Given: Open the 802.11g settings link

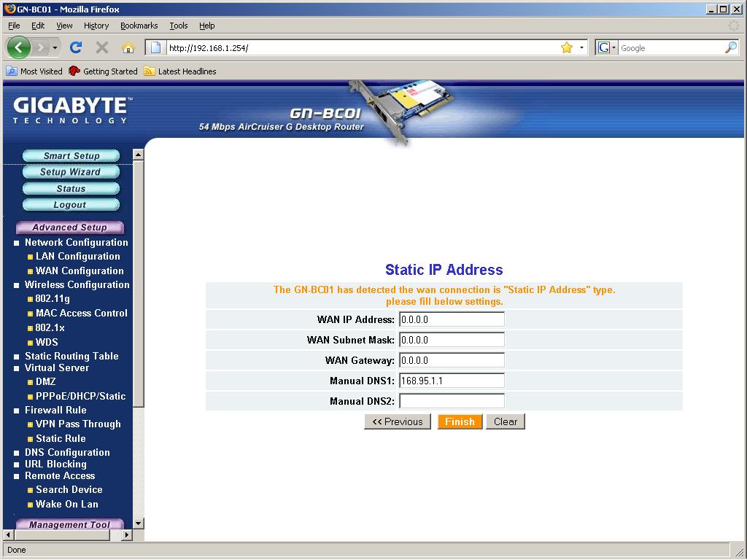Looking at the screenshot, I should click(53, 299).
